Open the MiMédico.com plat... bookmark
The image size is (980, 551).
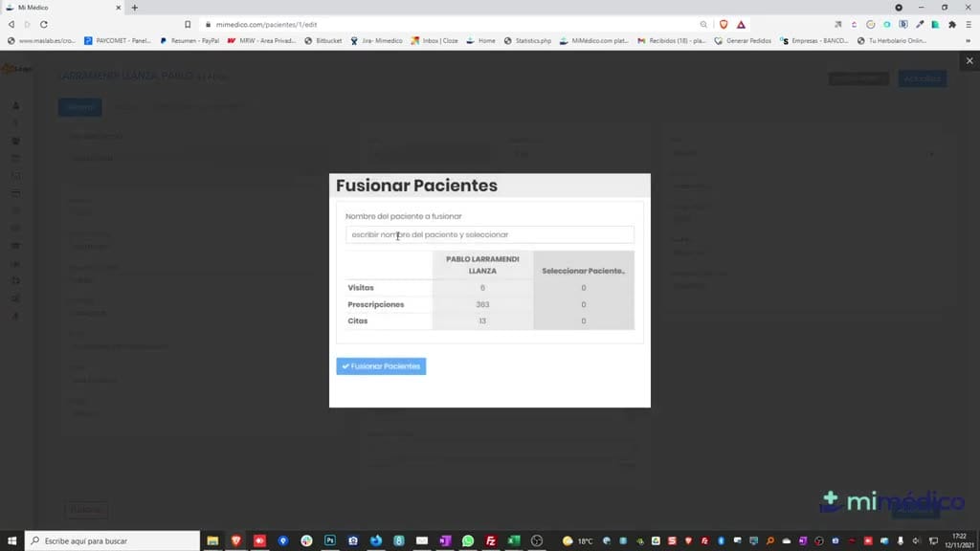coord(593,40)
